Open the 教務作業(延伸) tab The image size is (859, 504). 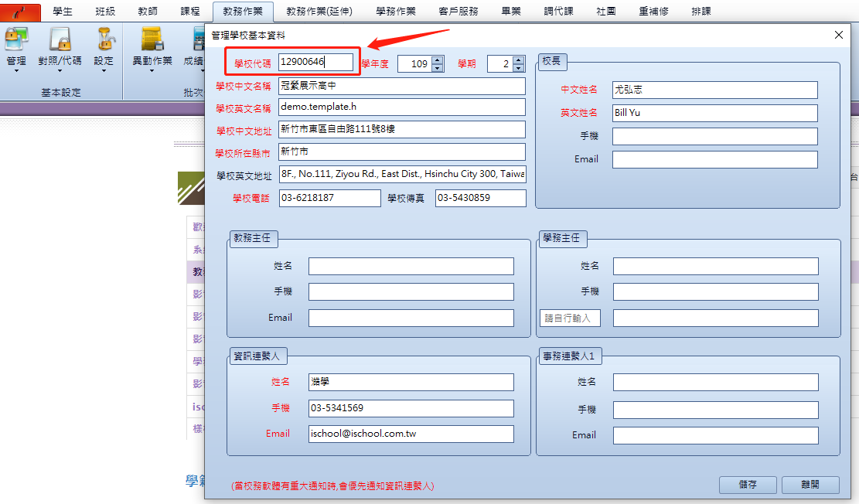[319, 12]
